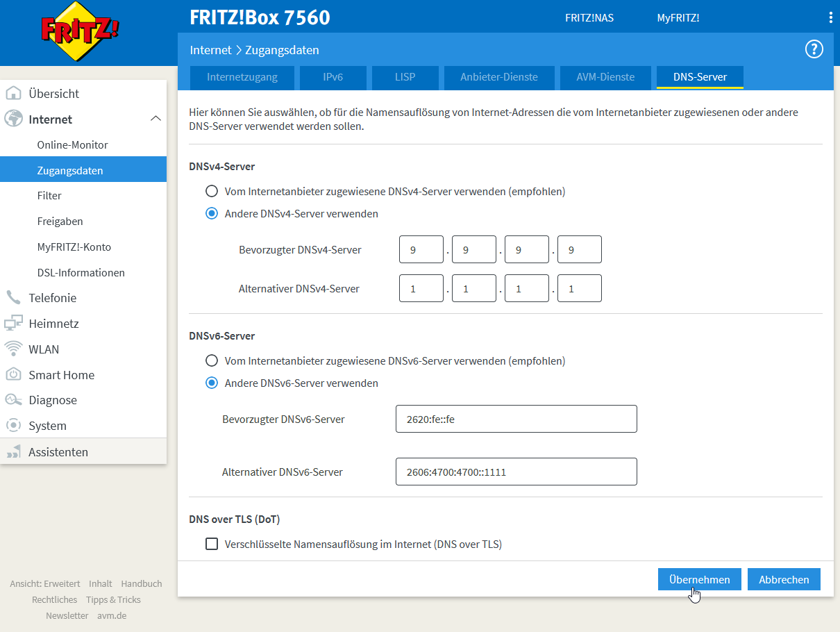This screenshot has height=632, width=840.
Task: Click the Diagnose sidebar icon
Action: click(15, 400)
